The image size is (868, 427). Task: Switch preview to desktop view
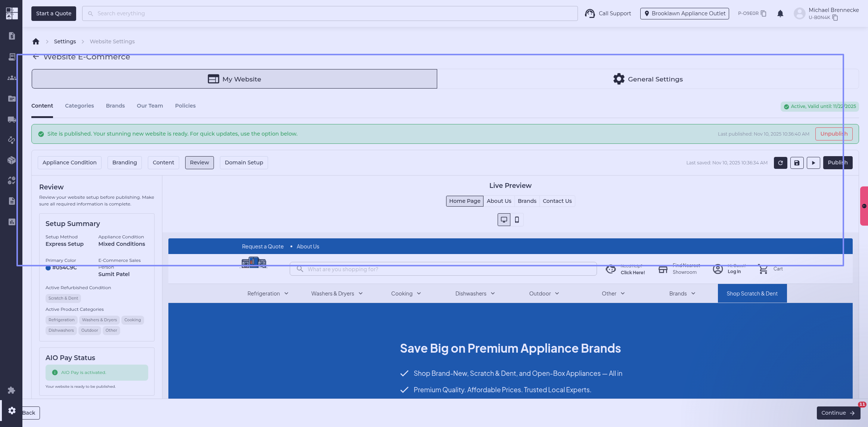coord(504,220)
